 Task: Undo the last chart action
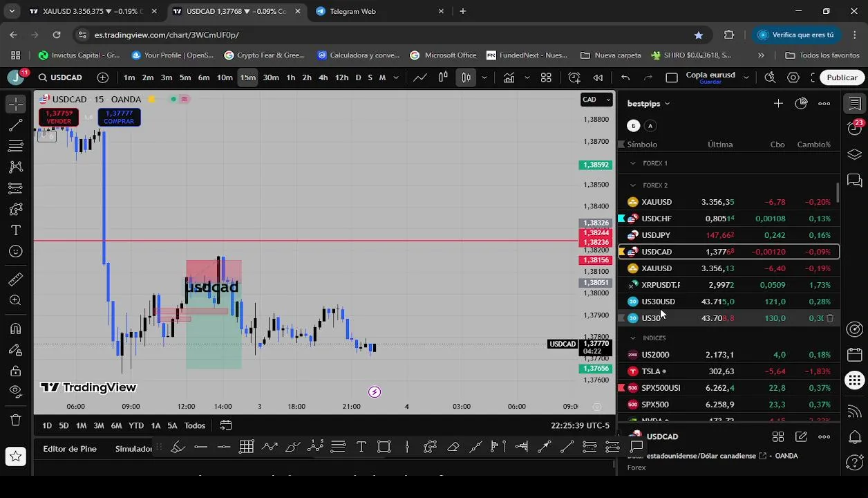coord(625,77)
